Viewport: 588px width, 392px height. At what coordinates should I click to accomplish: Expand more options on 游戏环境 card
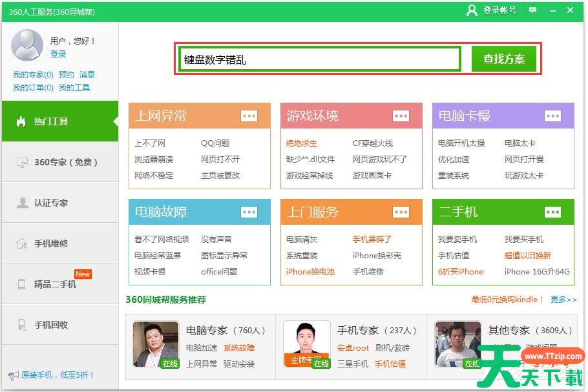(x=401, y=116)
